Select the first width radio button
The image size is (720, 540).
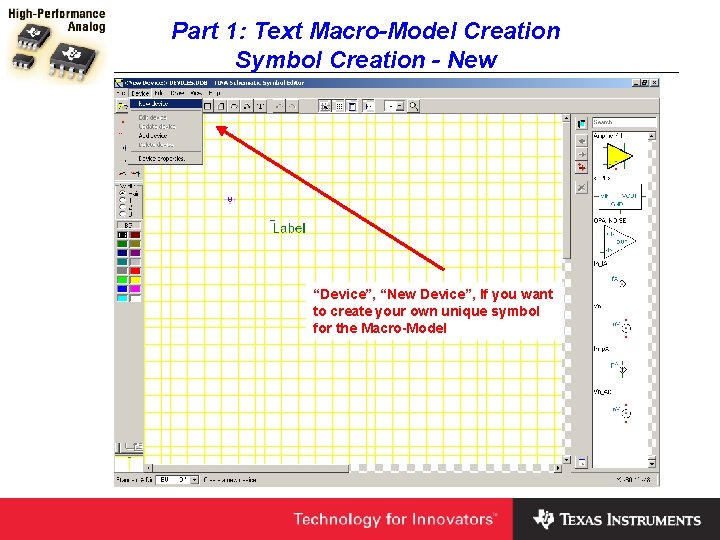coord(122,193)
